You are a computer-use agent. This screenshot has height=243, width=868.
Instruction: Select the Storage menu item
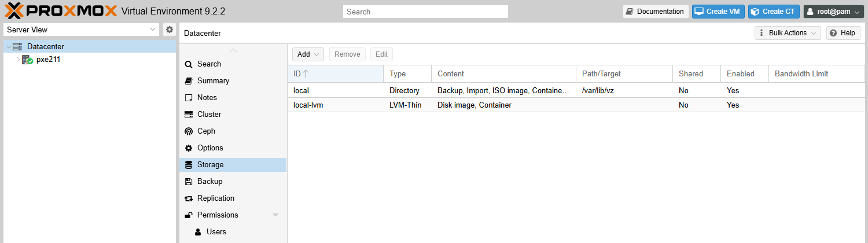tap(233, 165)
